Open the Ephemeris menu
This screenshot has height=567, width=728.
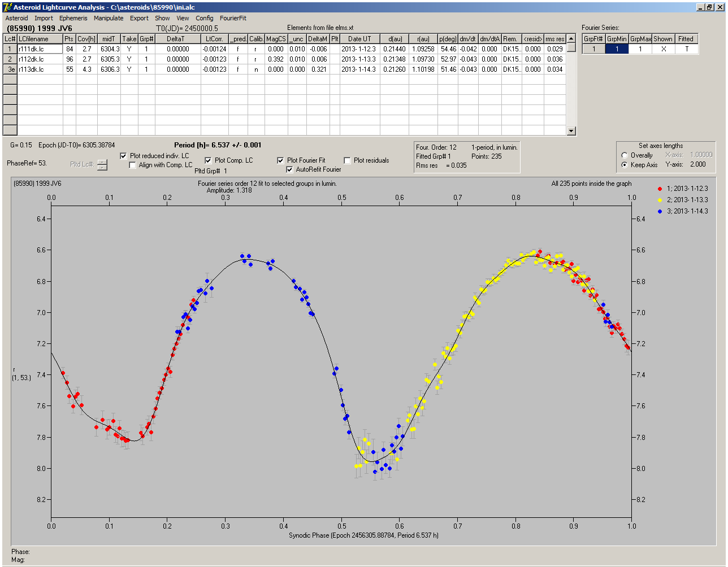(73, 18)
